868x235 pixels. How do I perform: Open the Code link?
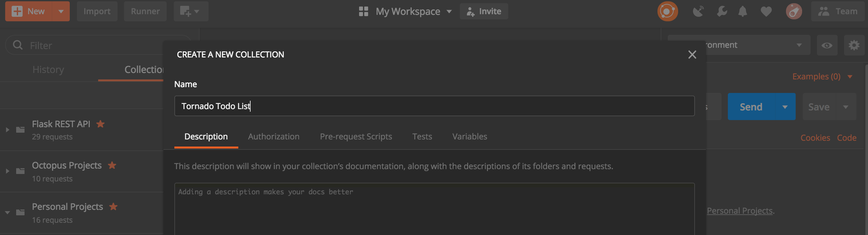(846, 138)
